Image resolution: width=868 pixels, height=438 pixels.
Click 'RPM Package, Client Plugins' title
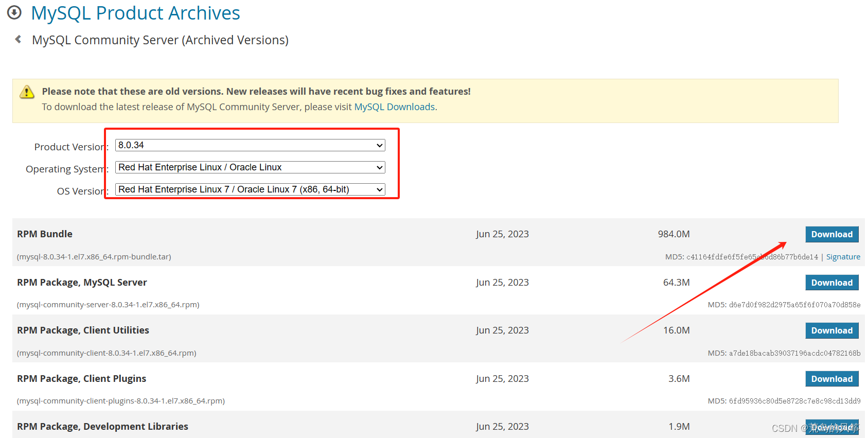click(x=81, y=378)
